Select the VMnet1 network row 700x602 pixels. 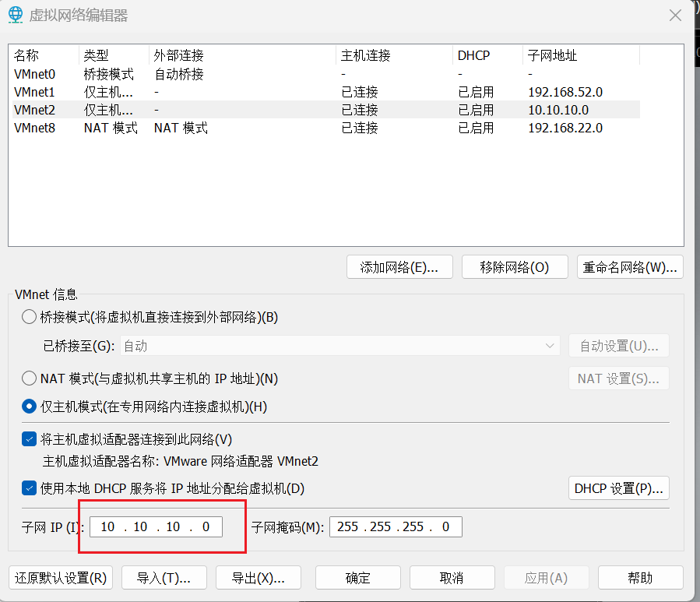(x=35, y=92)
